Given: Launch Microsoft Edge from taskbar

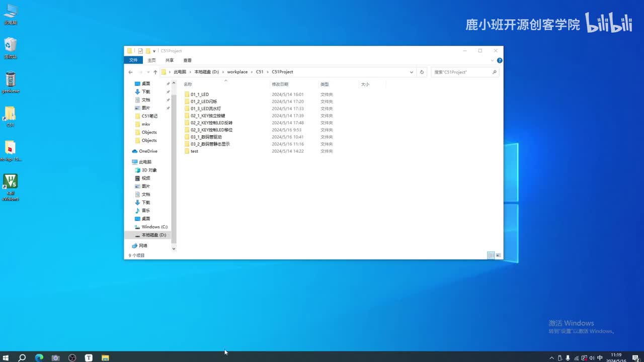Looking at the screenshot, I should 39,357.
